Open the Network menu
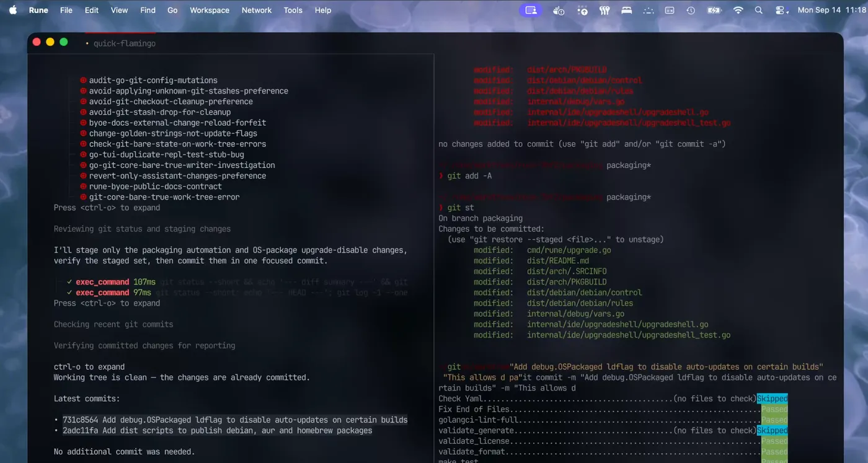 pyautogui.click(x=257, y=10)
